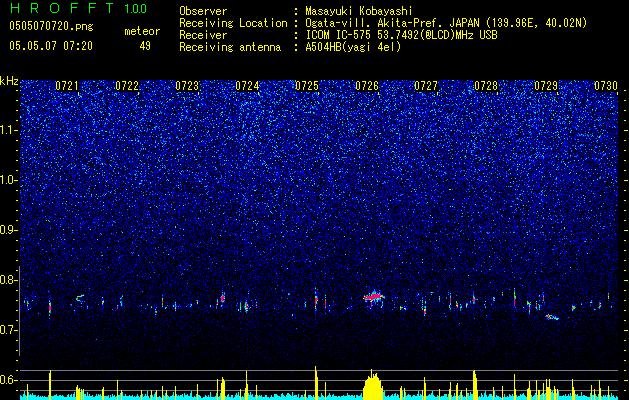This screenshot has height=400, width=629.
Task: Click the 1.1 kHz axis label
Action: pos(9,130)
